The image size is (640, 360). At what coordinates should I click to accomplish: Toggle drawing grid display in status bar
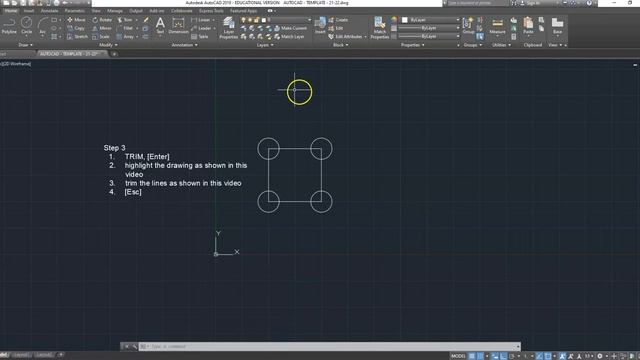coord(472,356)
